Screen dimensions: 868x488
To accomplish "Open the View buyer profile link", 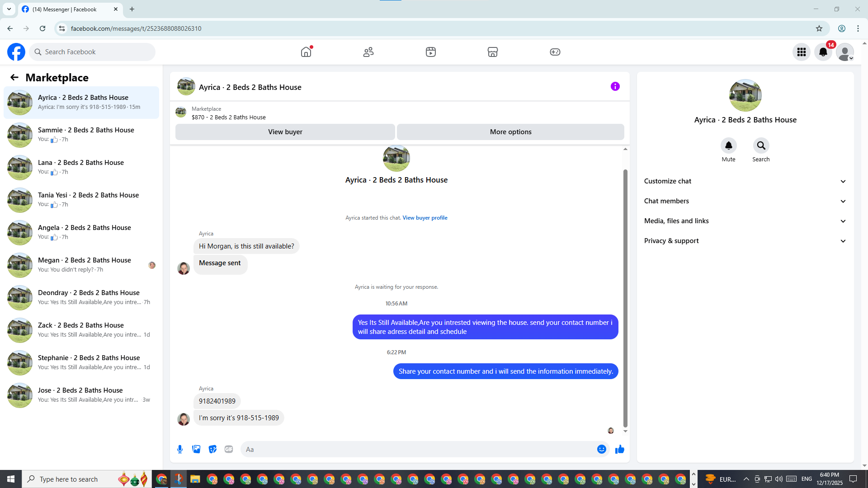I will pyautogui.click(x=425, y=218).
